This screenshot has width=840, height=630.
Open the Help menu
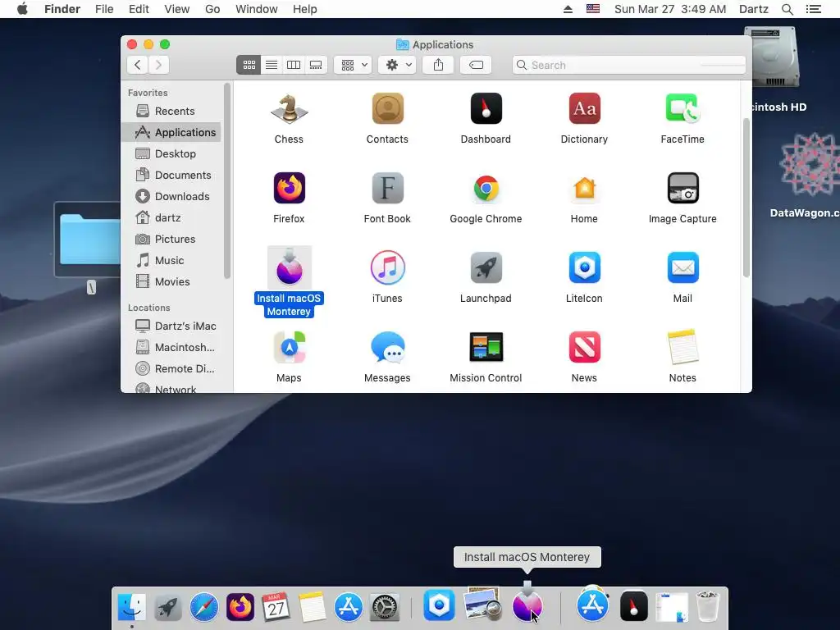(x=305, y=9)
